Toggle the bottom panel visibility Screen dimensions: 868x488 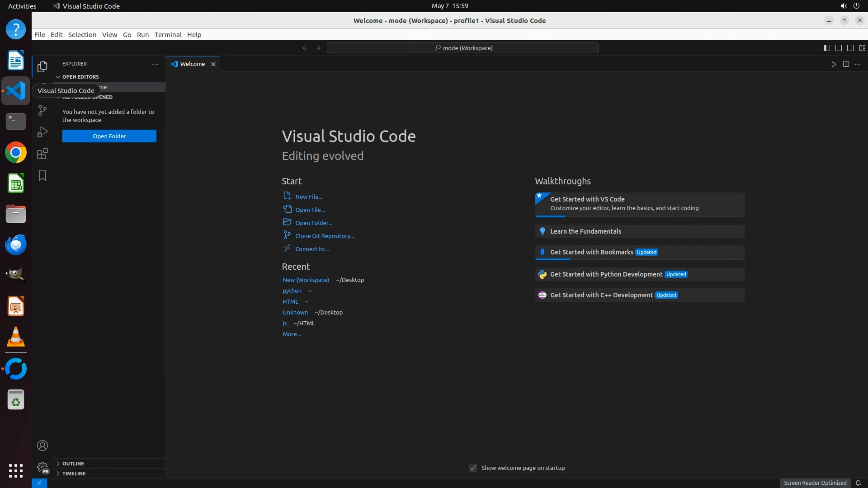coord(838,48)
